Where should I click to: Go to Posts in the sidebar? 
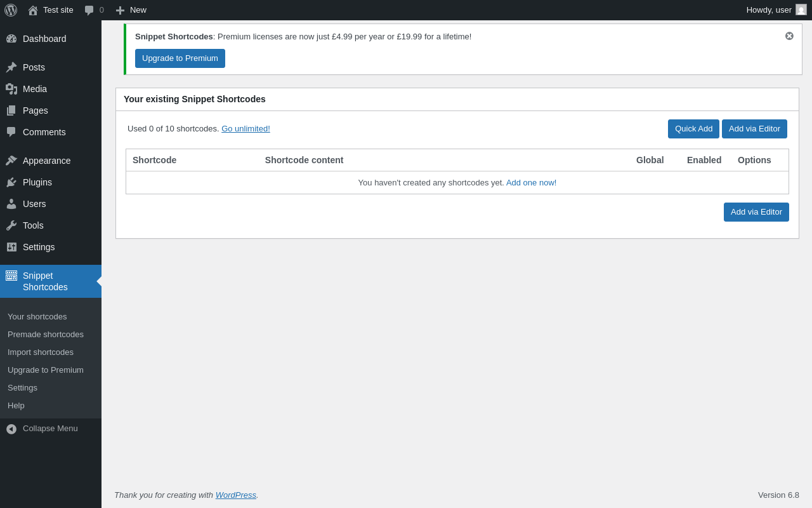tap(34, 67)
